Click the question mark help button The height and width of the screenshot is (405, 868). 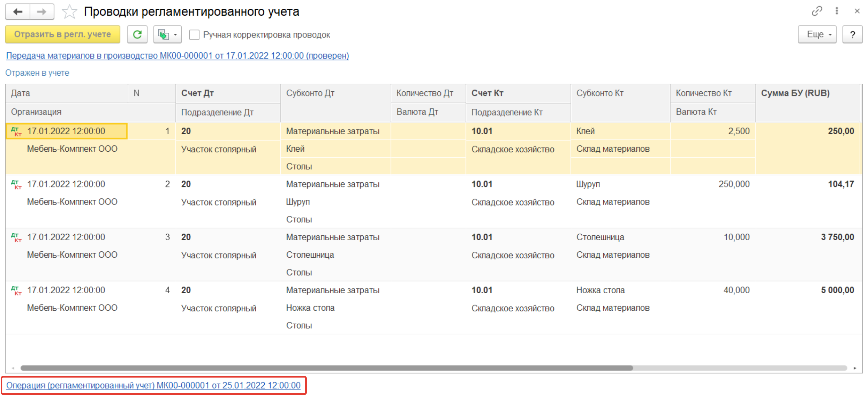tap(852, 34)
